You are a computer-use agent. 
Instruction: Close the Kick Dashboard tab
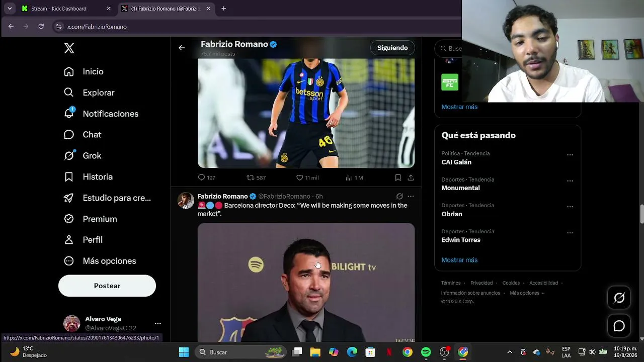coord(109,9)
